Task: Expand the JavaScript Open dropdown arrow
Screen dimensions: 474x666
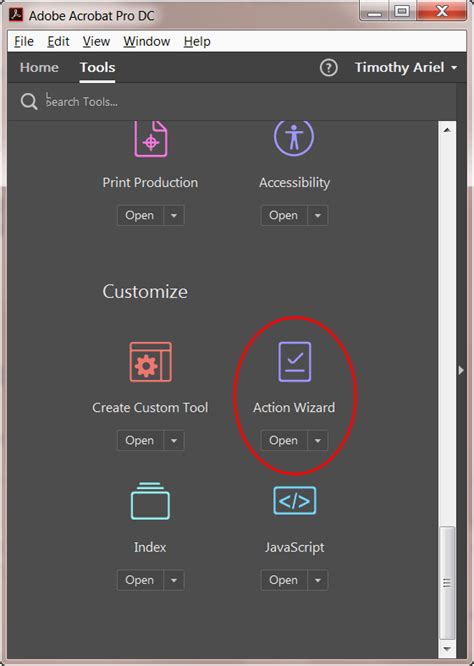Action: tap(318, 580)
